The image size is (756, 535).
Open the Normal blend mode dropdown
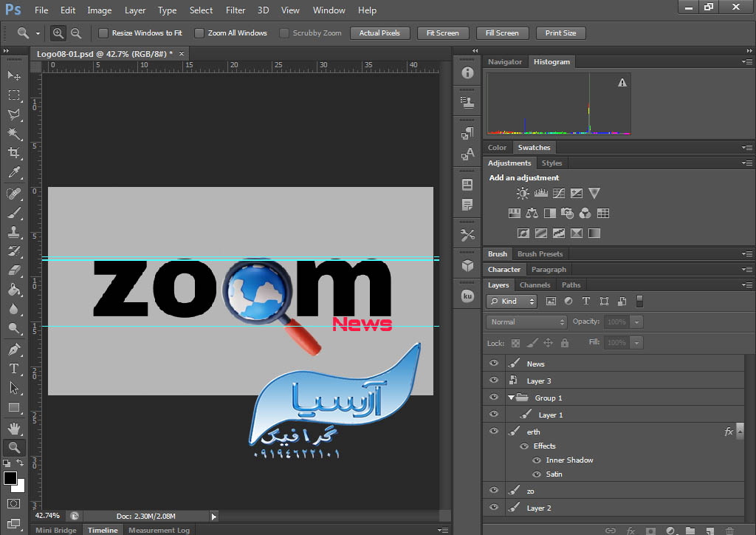[526, 322]
